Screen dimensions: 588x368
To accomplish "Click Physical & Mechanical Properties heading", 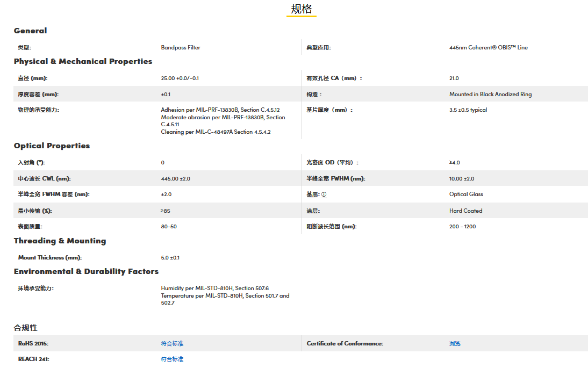I will click(x=83, y=61).
